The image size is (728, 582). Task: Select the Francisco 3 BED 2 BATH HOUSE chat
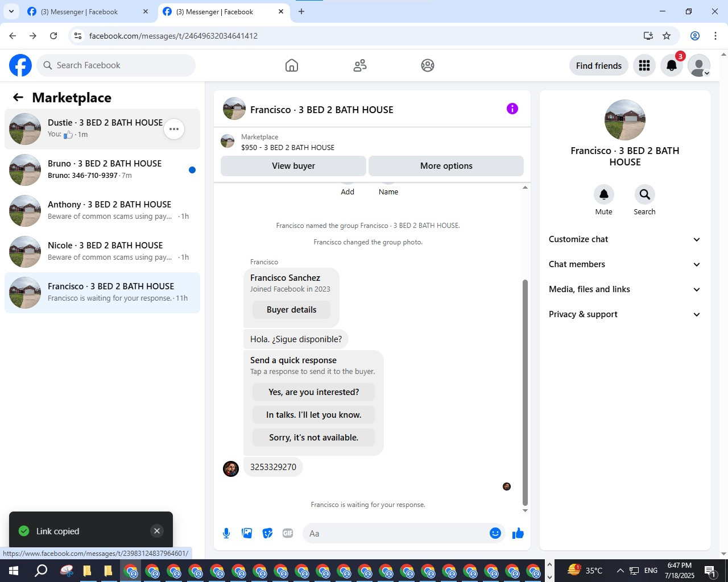click(x=102, y=293)
